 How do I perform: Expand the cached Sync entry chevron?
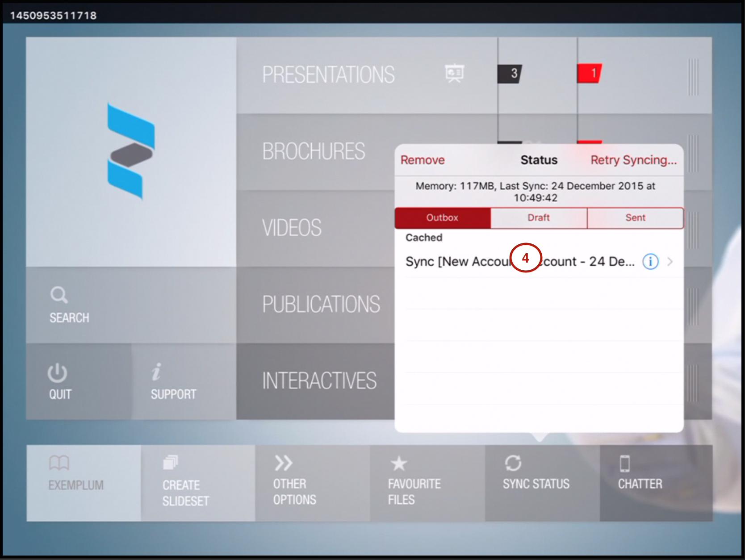pos(670,262)
